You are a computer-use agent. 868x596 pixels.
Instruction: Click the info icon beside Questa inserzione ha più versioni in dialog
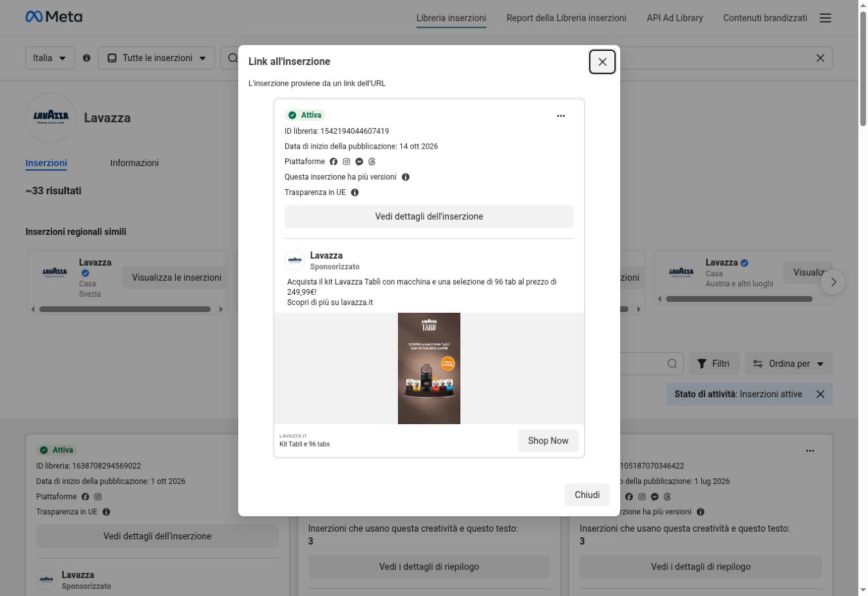406,177
